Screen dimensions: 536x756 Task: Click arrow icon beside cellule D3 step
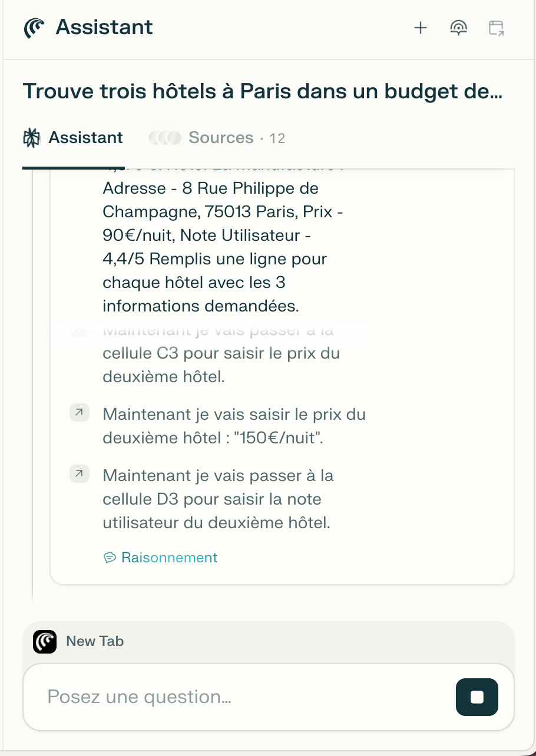80,473
